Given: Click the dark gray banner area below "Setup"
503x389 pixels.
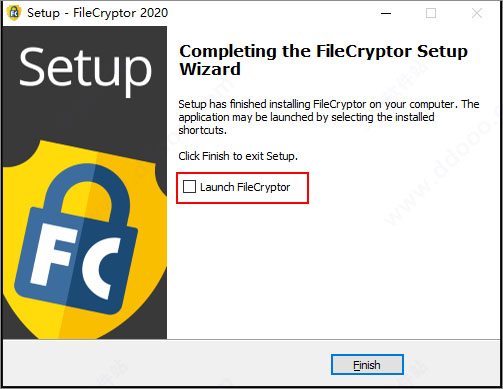Looking at the screenshot, I should coord(85,122).
